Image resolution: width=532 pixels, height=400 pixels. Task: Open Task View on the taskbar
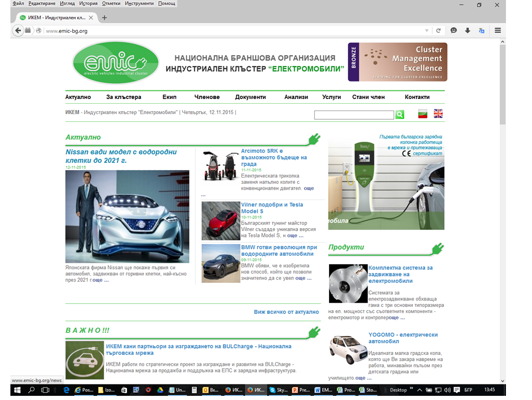click(x=45, y=390)
